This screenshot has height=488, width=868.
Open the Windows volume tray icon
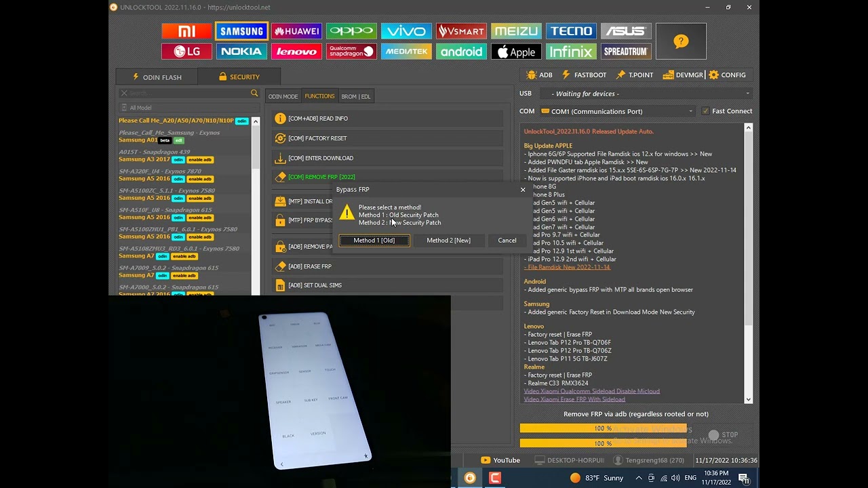click(x=675, y=478)
